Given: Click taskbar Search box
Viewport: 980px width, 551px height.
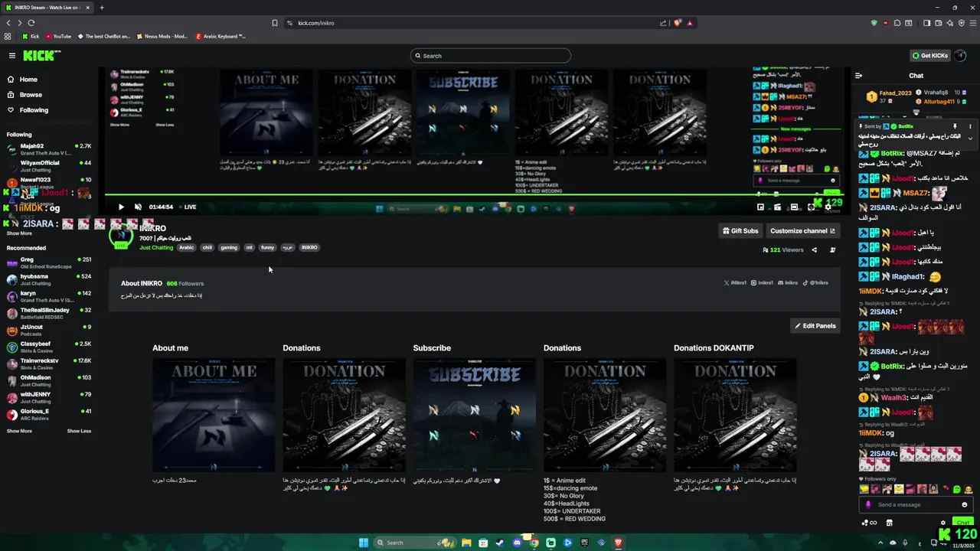Looking at the screenshot, I should pos(414,543).
